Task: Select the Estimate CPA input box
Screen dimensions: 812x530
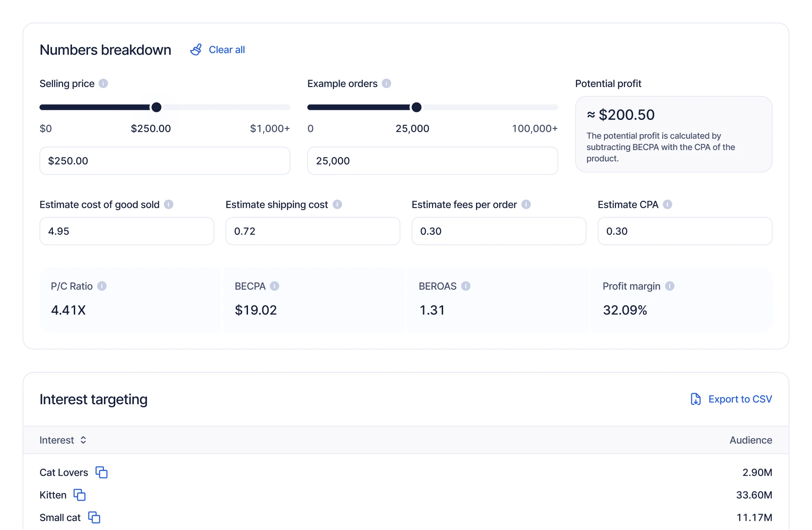Action: pos(684,231)
